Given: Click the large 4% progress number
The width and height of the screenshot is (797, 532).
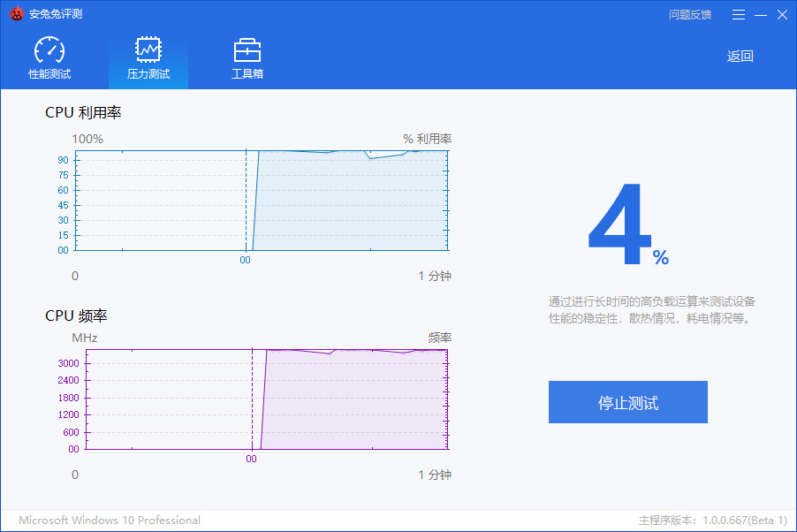Looking at the screenshot, I should 628,224.
